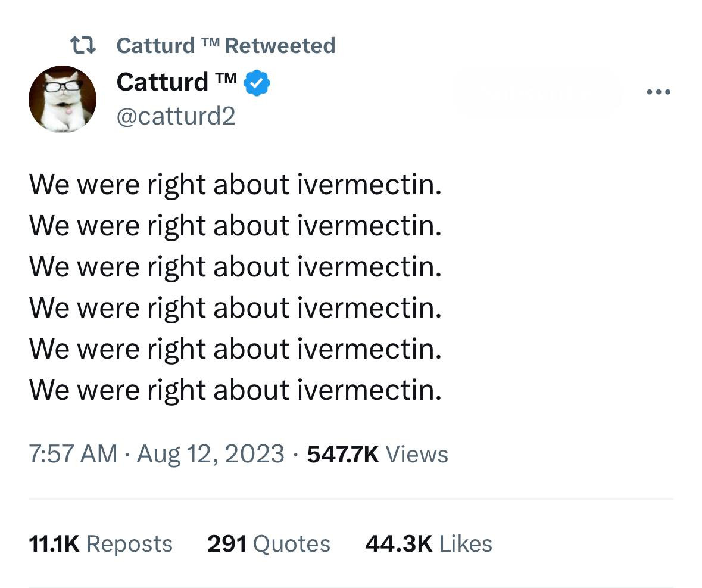Click the second line of the tweet text
Viewport: 702px width, 588px height.
235,225
